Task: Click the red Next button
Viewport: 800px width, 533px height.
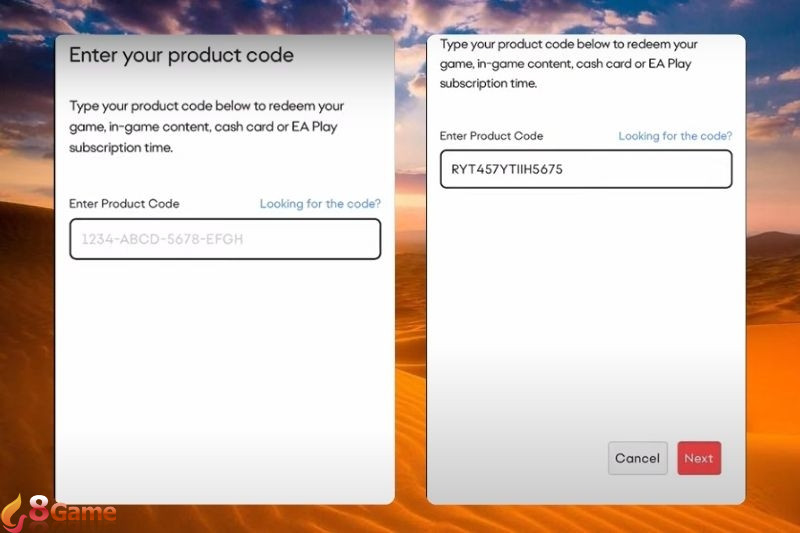Action: 699,458
